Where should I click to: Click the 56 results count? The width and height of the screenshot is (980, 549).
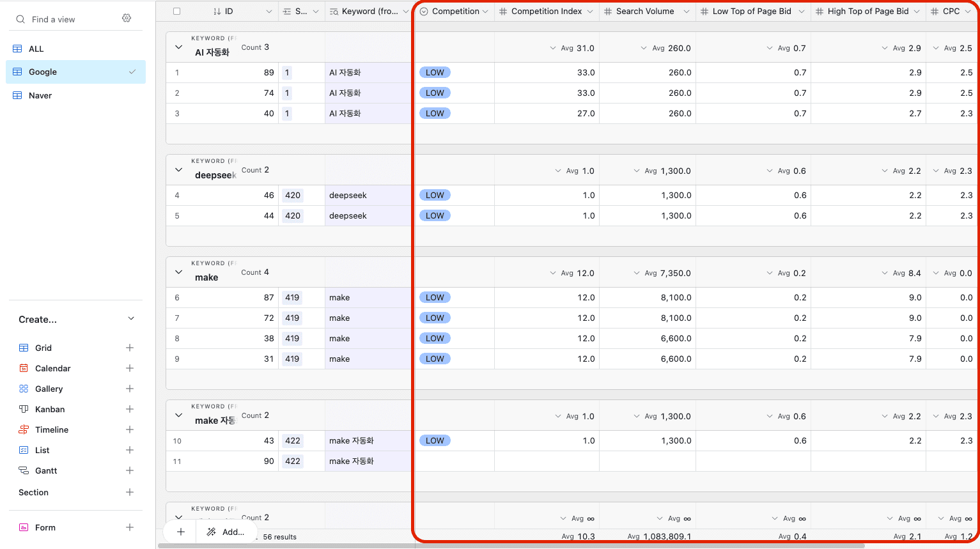coord(280,537)
